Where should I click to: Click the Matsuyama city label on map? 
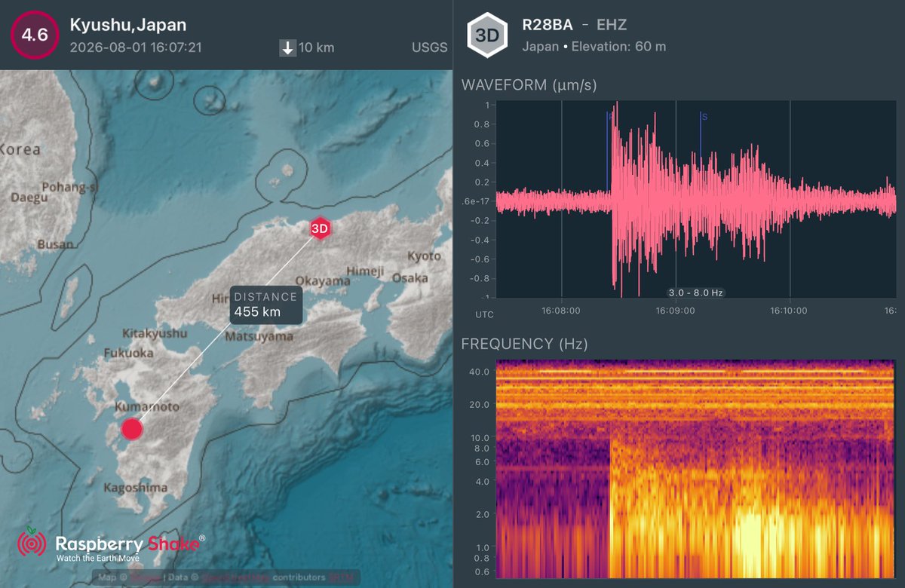259,336
